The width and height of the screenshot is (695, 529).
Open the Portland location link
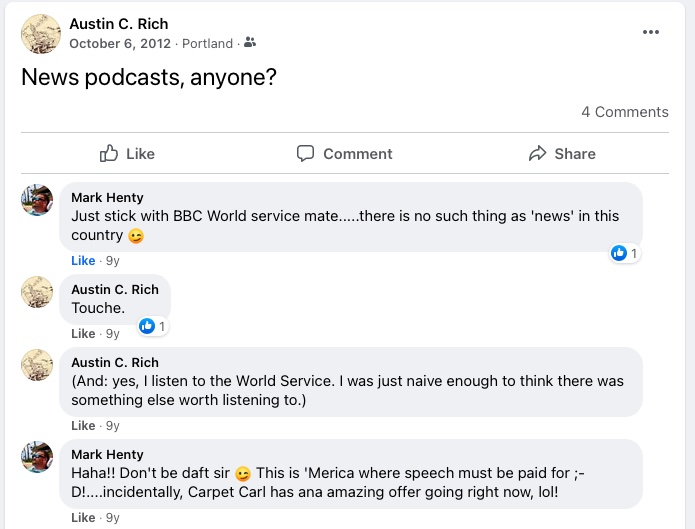click(209, 43)
